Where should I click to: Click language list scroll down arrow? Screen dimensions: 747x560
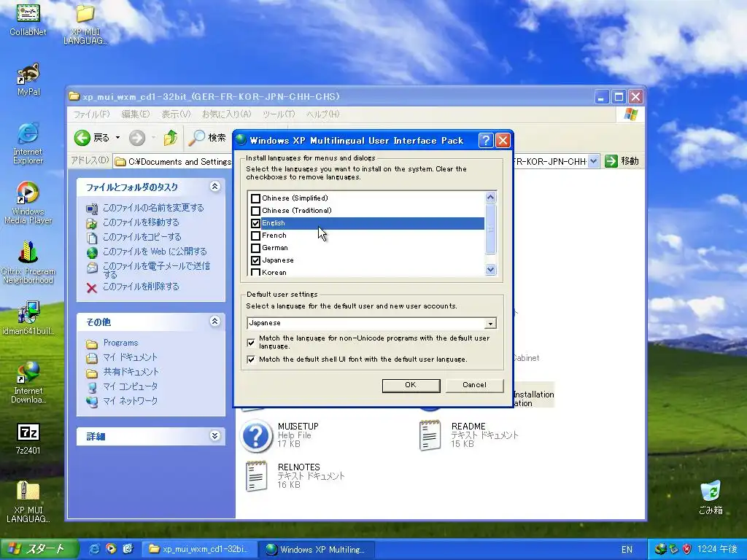[490, 270]
